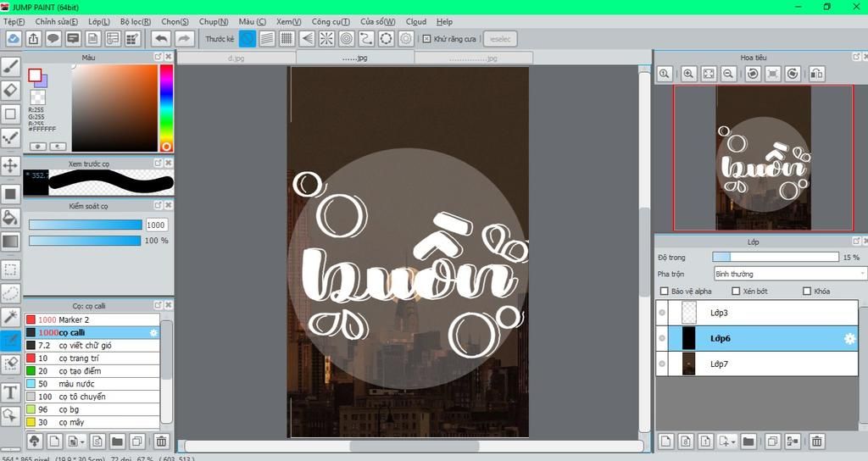Open the Lớp(L) menu

point(99,21)
